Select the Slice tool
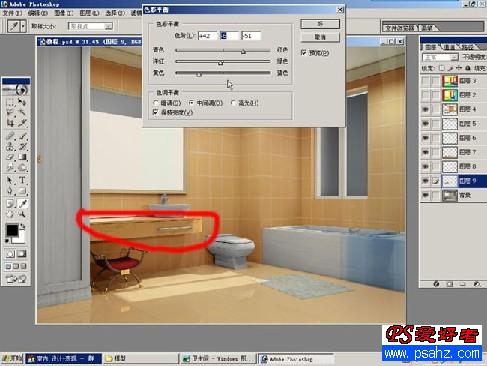The height and width of the screenshot is (366, 487). pyautogui.click(x=22, y=123)
